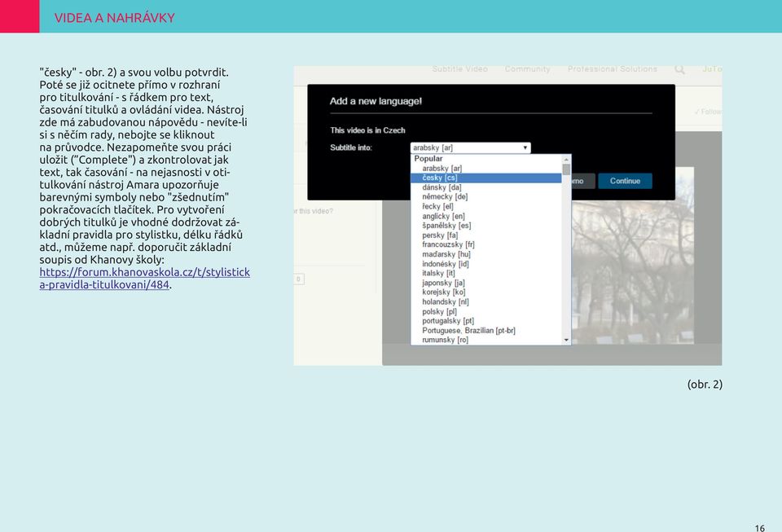Choose 'maďarsky [hu]' in the list

[x=485, y=254]
